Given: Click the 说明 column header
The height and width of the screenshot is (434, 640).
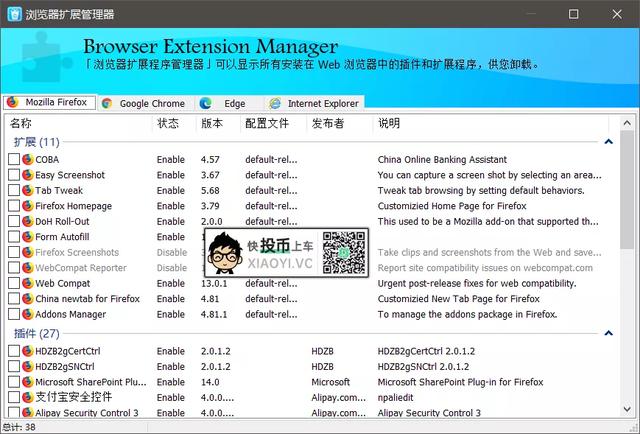Looking at the screenshot, I should 491,123.
